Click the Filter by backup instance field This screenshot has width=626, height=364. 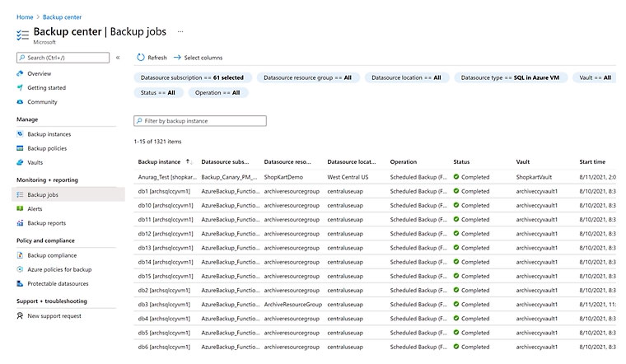point(200,121)
